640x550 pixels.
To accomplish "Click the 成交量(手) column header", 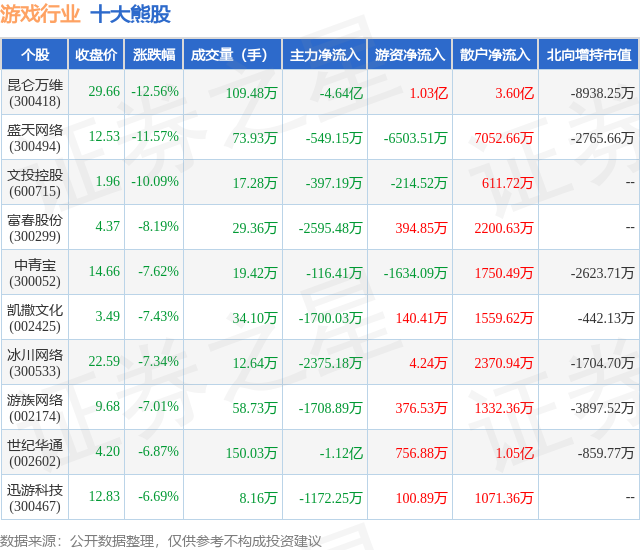I will click(233, 54).
